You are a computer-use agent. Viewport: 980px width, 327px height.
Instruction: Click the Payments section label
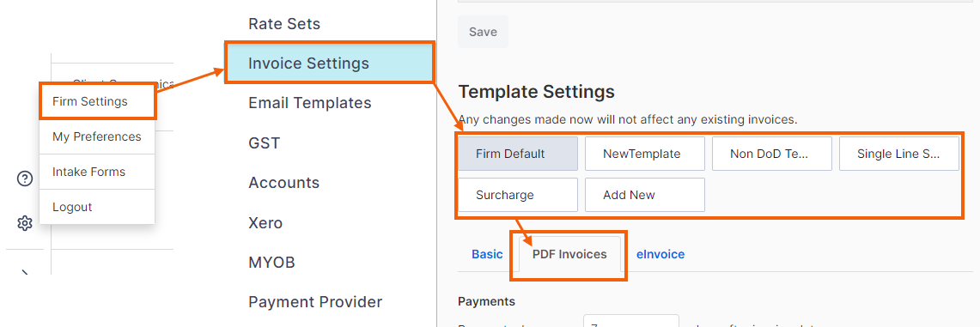tap(487, 301)
